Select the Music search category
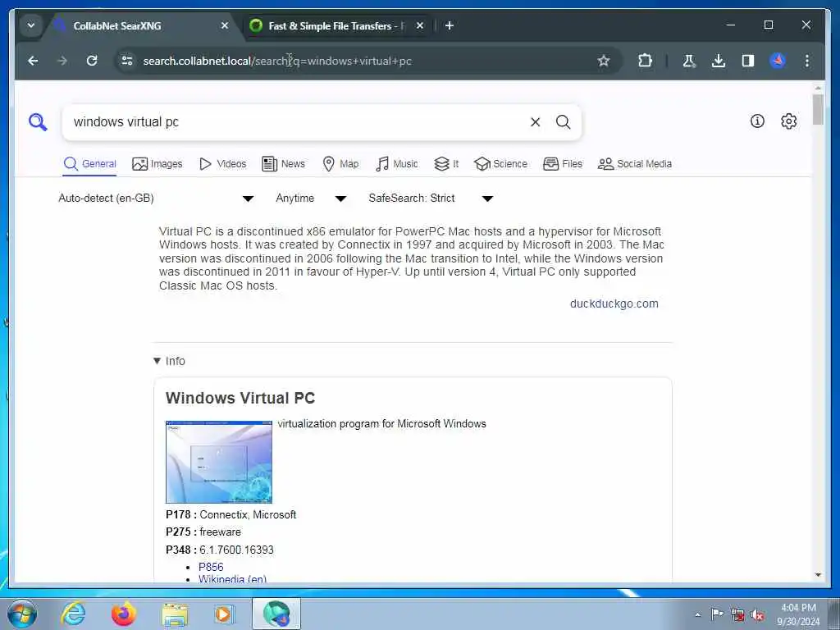840x630 pixels. point(396,164)
